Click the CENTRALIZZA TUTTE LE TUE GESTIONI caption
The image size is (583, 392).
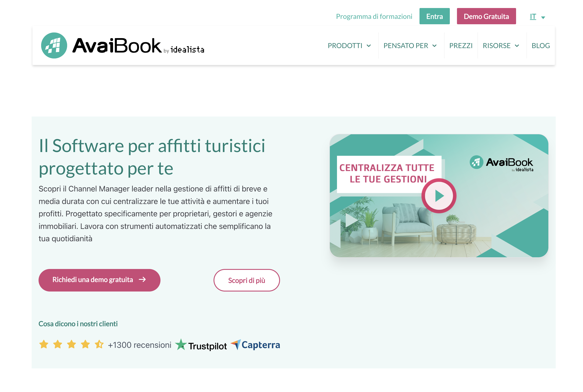click(x=387, y=173)
